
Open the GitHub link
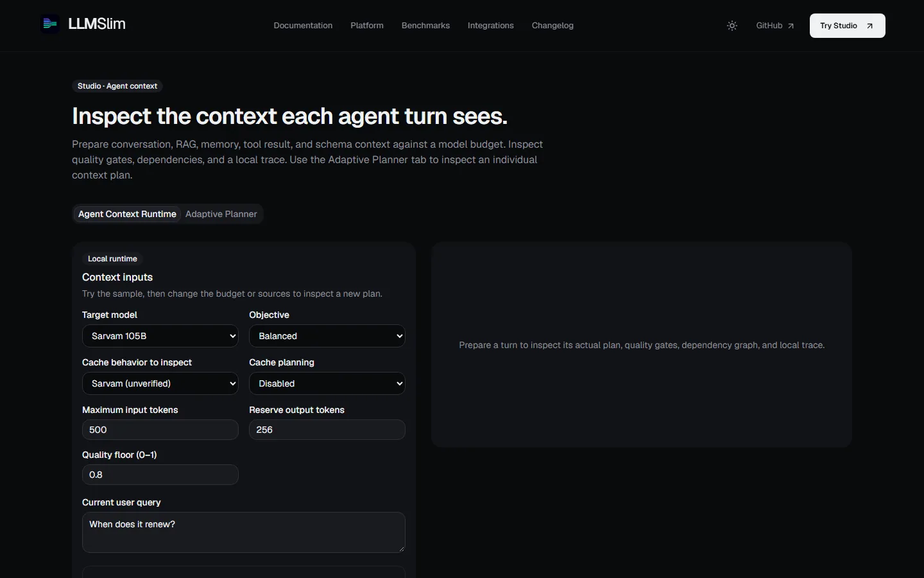tap(775, 26)
